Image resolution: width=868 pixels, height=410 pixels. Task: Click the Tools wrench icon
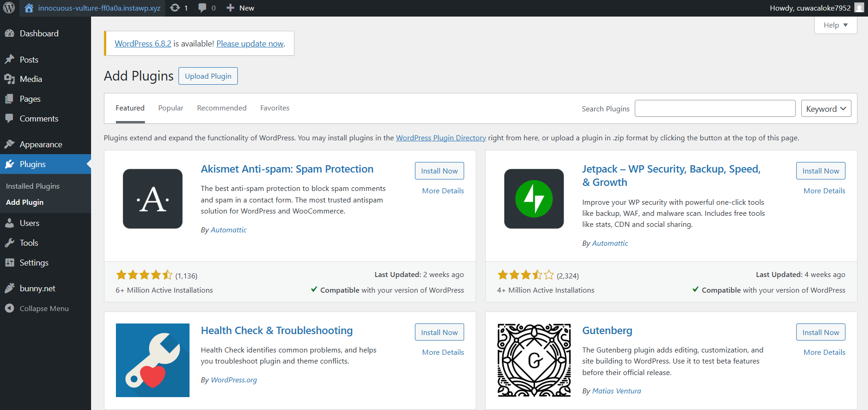coord(9,243)
